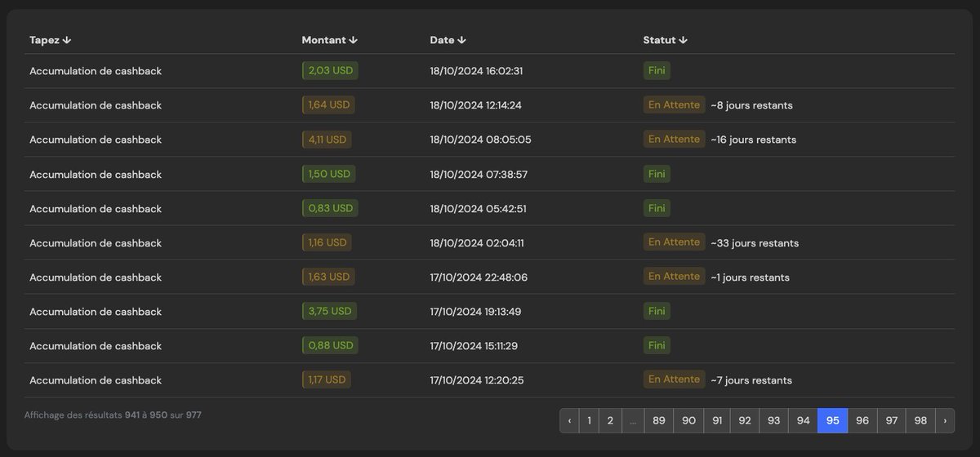Image resolution: width=980 pixels, height=457 pixels.
Task: Click Fini status of the 2,03 USD row
Action: tap(657, 71)
